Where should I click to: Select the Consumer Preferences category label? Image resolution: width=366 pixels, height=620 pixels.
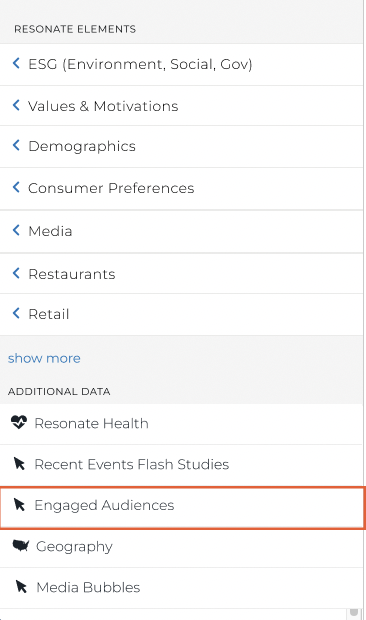pyautogui.click(x=111, y=188)
